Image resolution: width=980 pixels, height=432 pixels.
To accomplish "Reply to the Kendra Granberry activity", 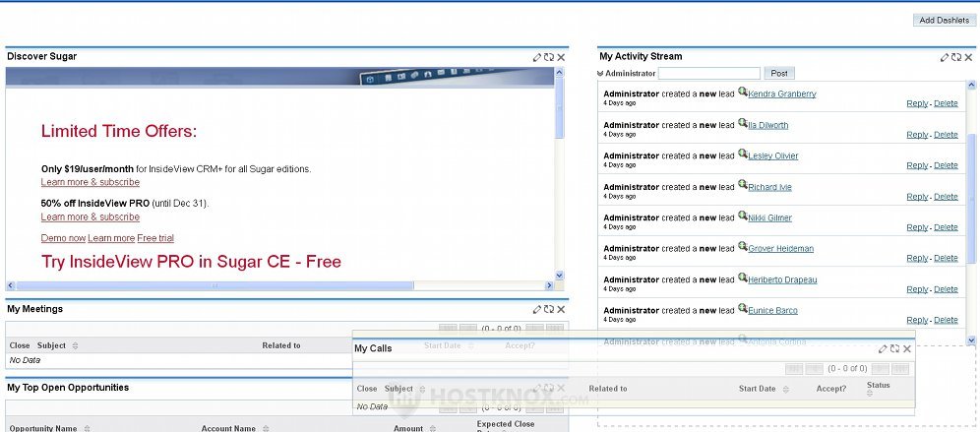I will [917, 103].
